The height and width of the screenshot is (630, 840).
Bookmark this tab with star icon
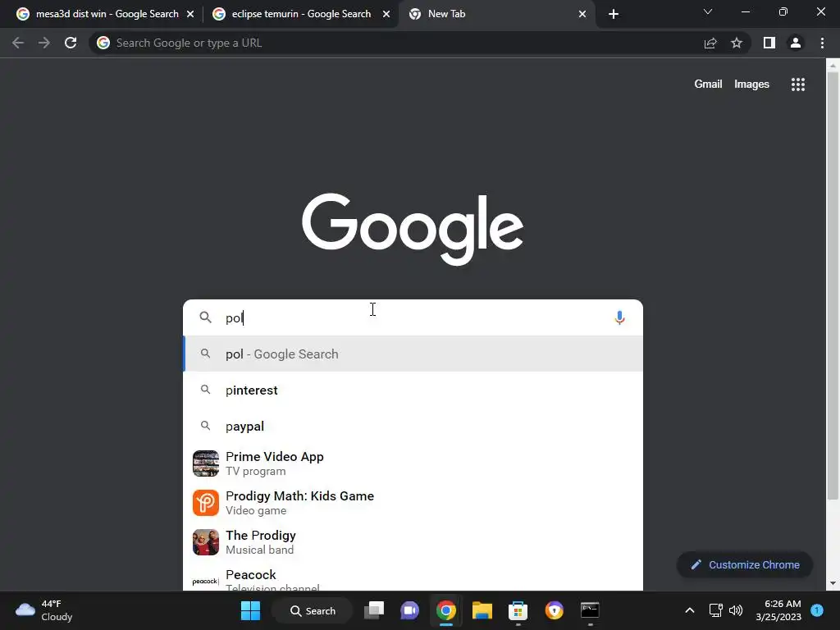(x=737, y=43)
